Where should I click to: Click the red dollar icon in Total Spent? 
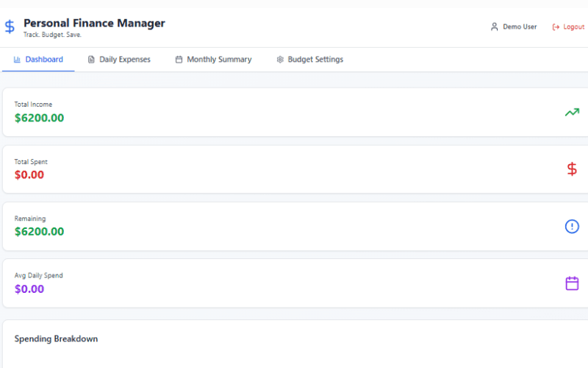pos(572,169)
